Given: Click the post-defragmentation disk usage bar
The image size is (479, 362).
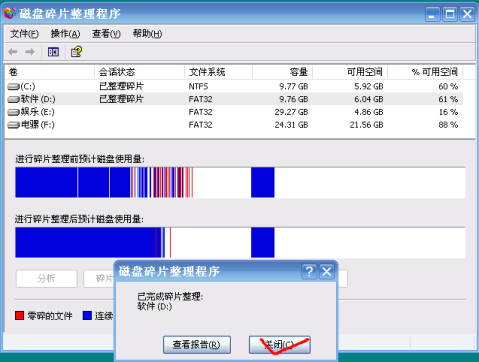Looking at the screenshot, I should [x=240, y=243].
